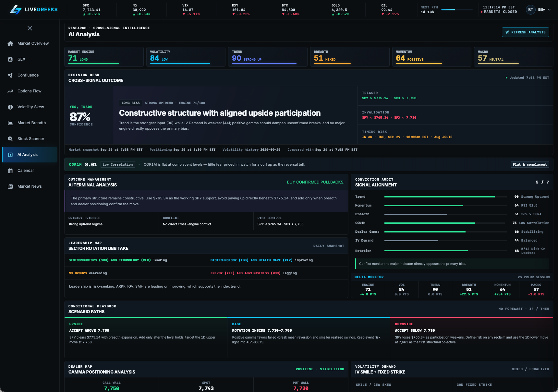
Task: Click the Calendar sidebar icon
Action: [x=10, y=171]
